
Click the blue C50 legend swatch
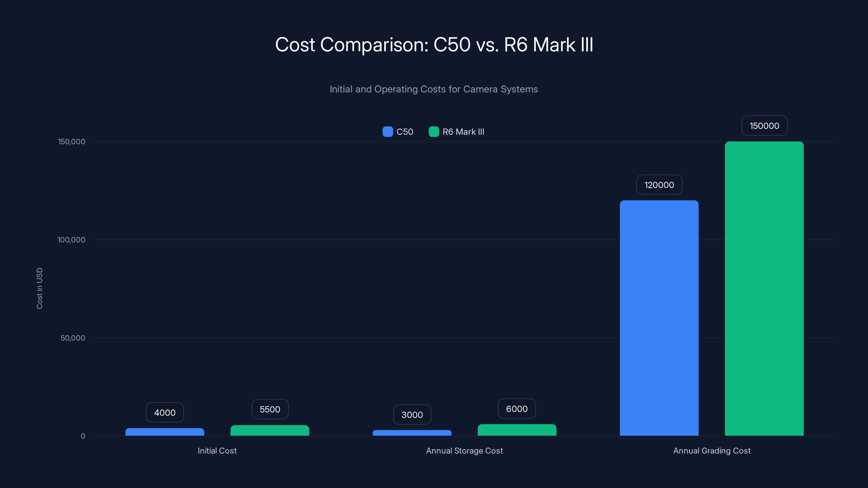tap(388, 132)
